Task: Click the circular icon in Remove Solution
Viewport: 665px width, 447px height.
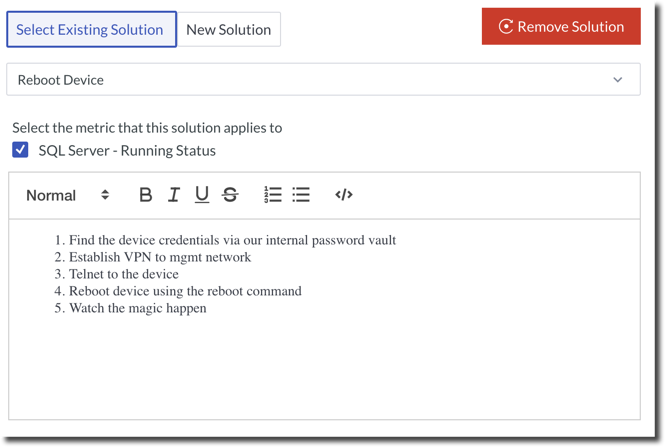Action: [506, 27]
